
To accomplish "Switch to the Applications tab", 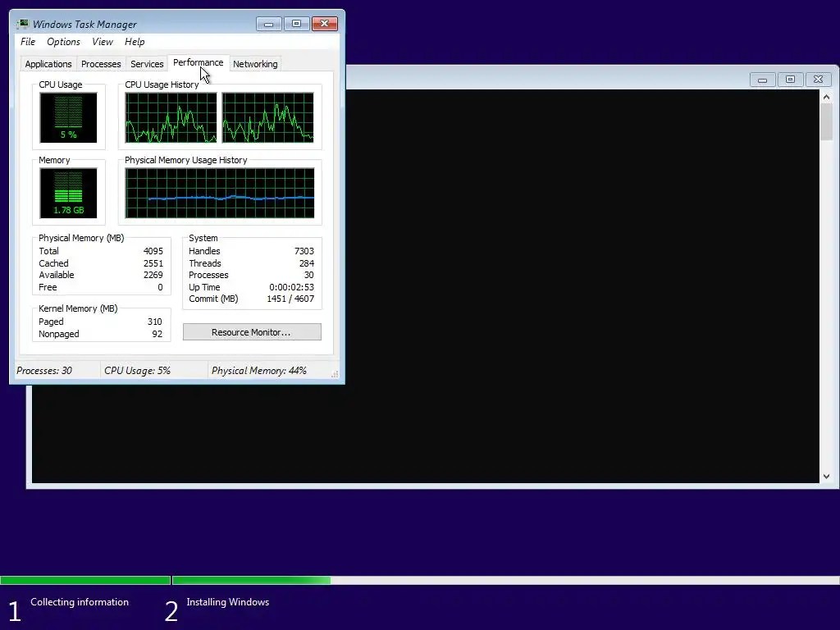I will tap(48, 64).
